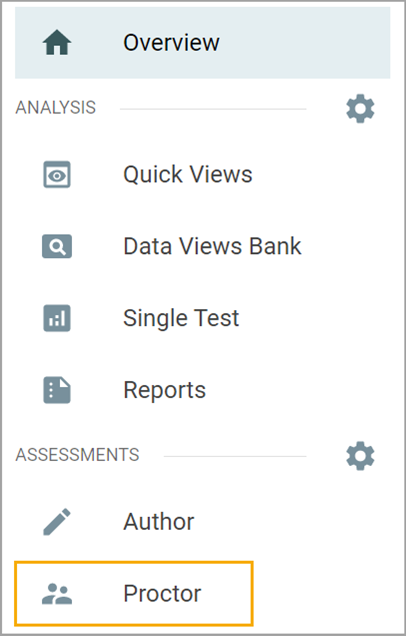Click the Data Views Bank magnifier icon
406x636 pixels.
pos(57,246)
